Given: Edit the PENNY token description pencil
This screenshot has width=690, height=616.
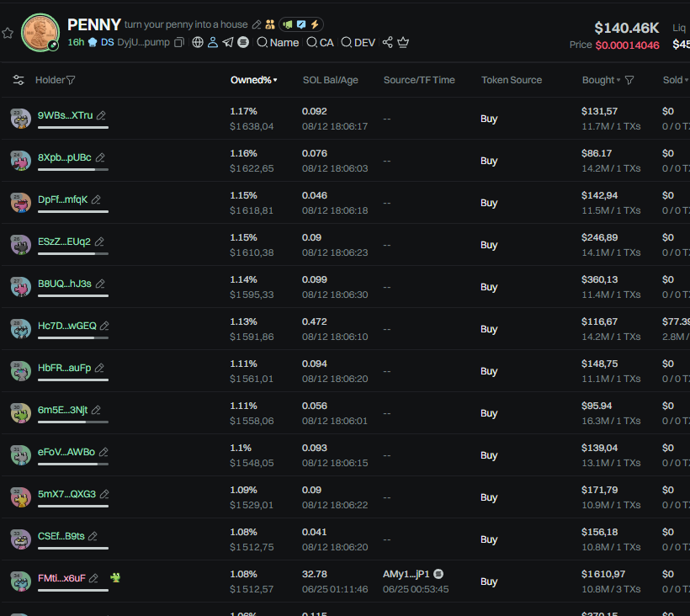Looking at the screenshot, I should 256,25.
